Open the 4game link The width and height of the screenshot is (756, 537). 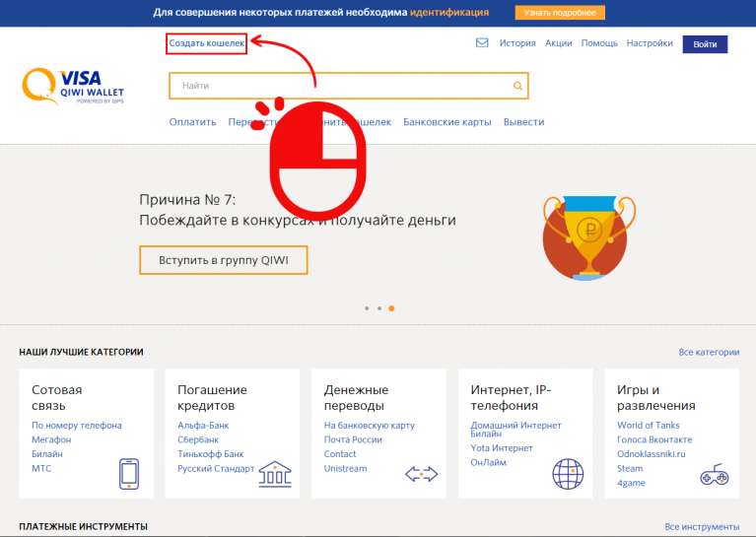point(631,483)
